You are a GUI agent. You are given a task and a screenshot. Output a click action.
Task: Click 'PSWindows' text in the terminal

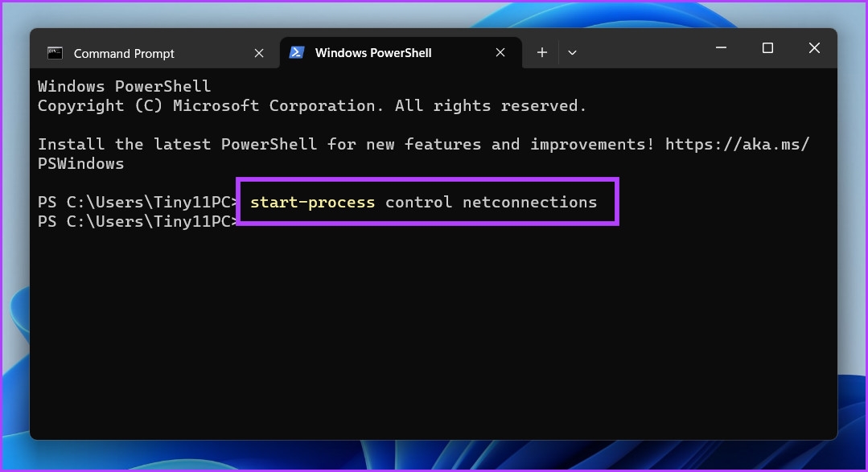coord(80,164)
